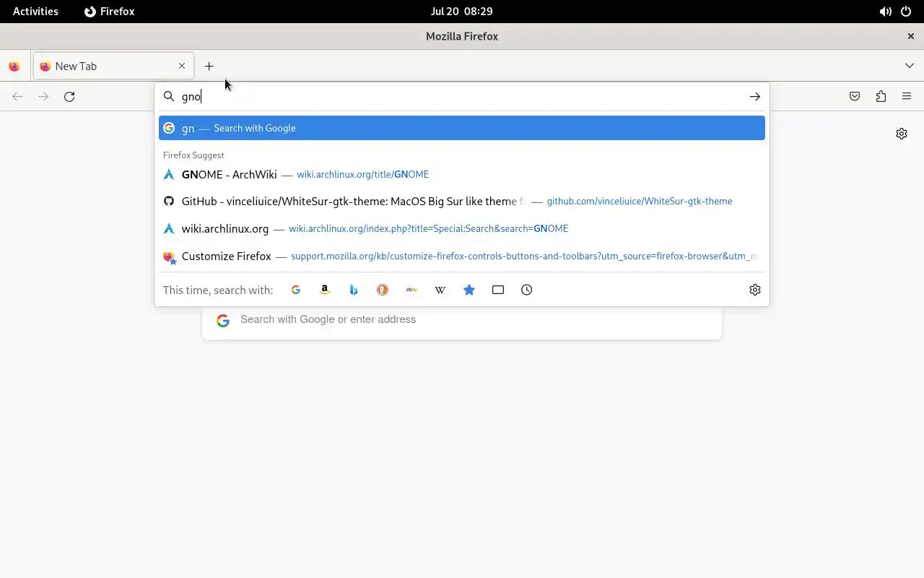The width and height of the screenshot is (924, 578).
Task: Select the New Tab tab
Action: pos(113,66)
